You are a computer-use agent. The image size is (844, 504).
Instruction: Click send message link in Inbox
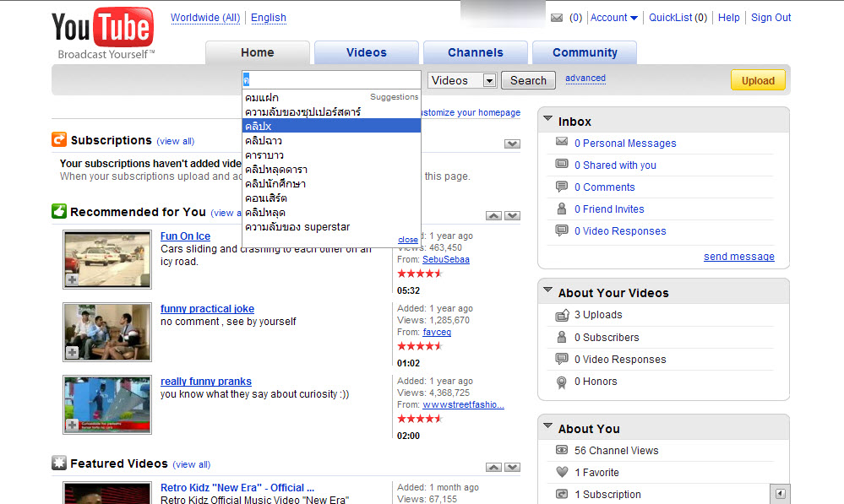(x=739, y=257)
